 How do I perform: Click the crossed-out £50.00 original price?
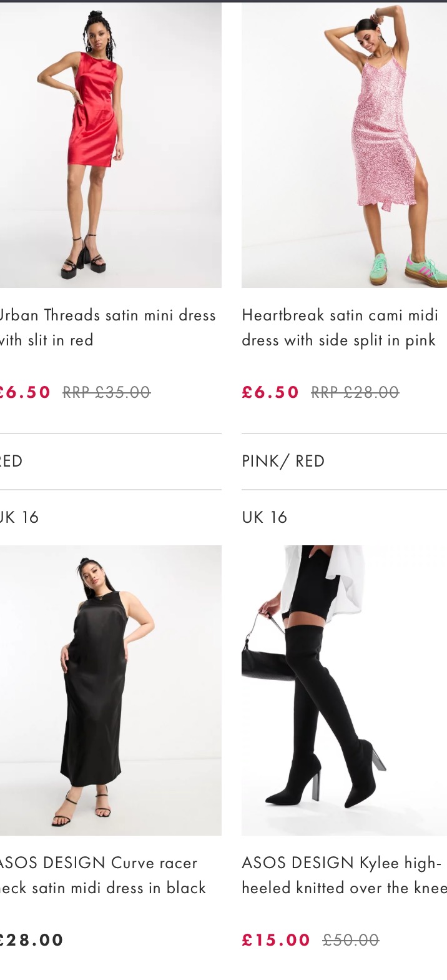click(x=350, y=940)
